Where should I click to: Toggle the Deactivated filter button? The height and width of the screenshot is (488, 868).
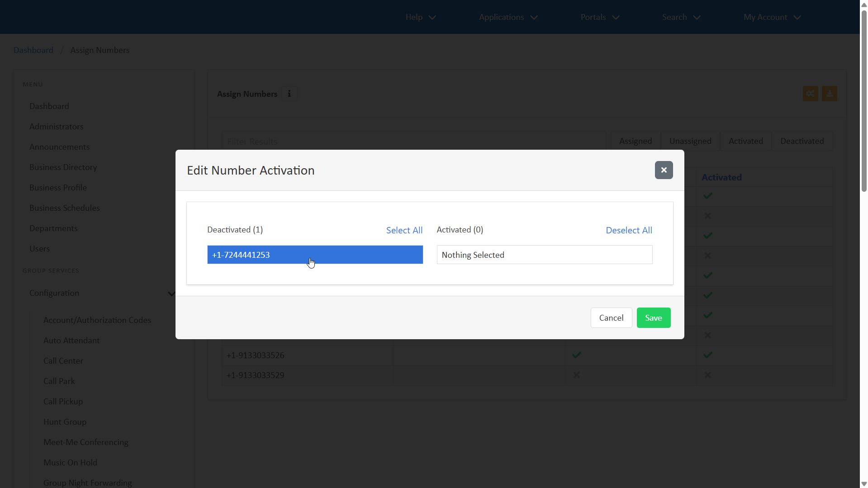coord(802,141)
